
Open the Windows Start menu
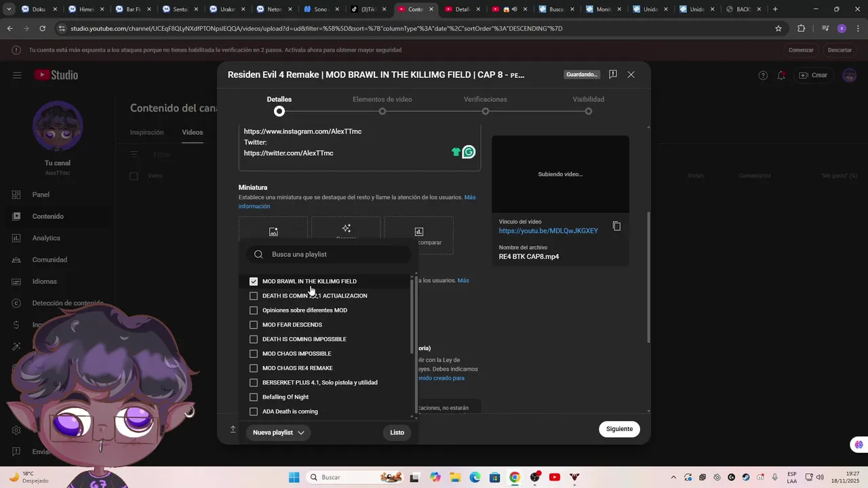tap(294, 477)
